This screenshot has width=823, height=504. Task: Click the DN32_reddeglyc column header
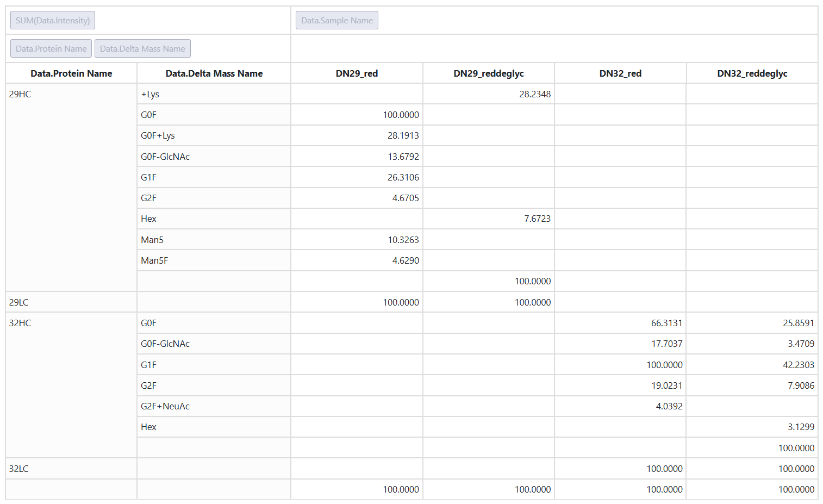(752, 73)
